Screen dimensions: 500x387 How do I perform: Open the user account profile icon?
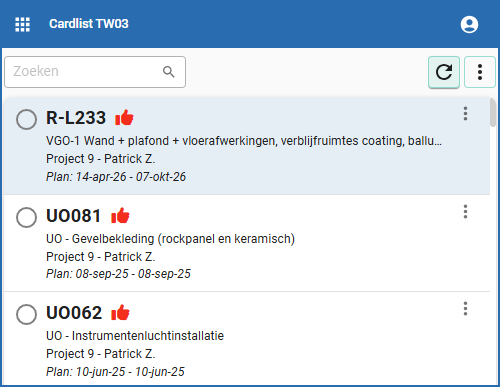[x=469, y=24]
